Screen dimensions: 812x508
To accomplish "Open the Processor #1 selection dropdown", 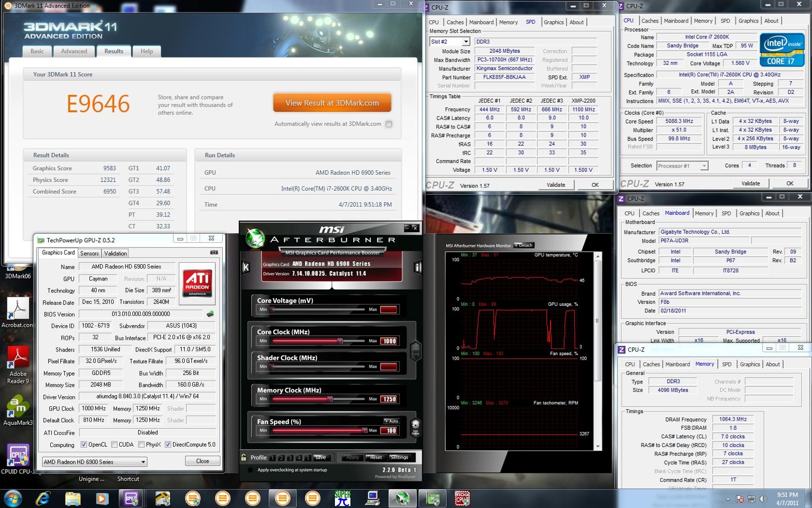I will pos(682,166).
